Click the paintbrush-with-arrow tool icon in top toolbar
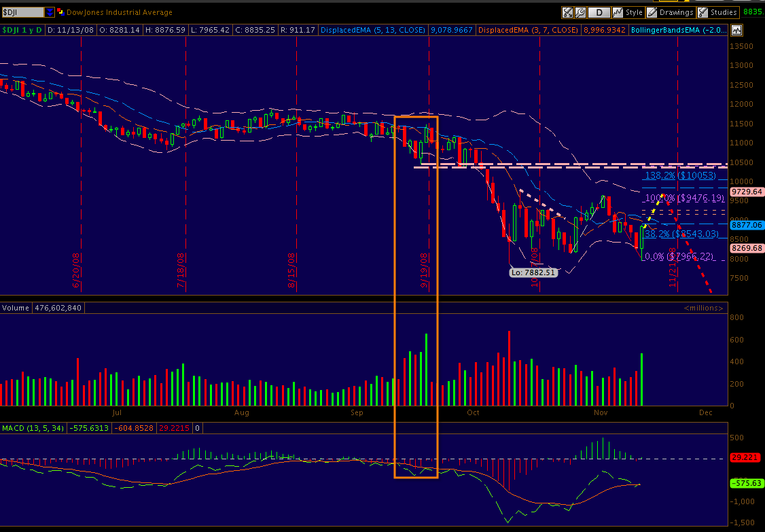The height and width of the screenshot is (532, 765). point(567,12)
